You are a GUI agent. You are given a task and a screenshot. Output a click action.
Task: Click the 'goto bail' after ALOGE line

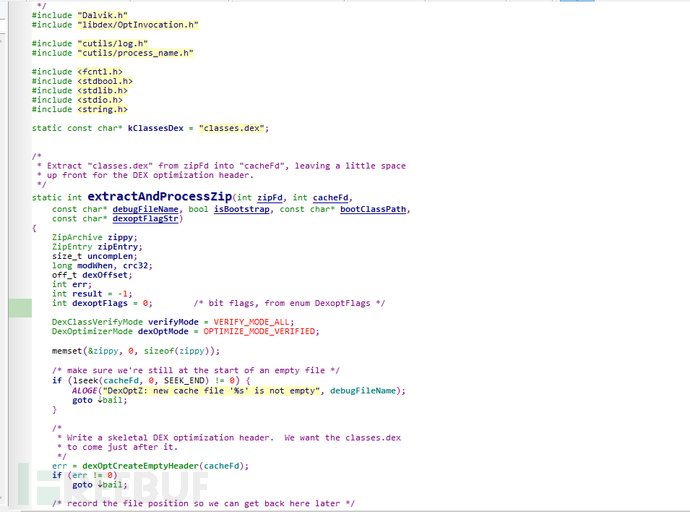coord(100,400)
